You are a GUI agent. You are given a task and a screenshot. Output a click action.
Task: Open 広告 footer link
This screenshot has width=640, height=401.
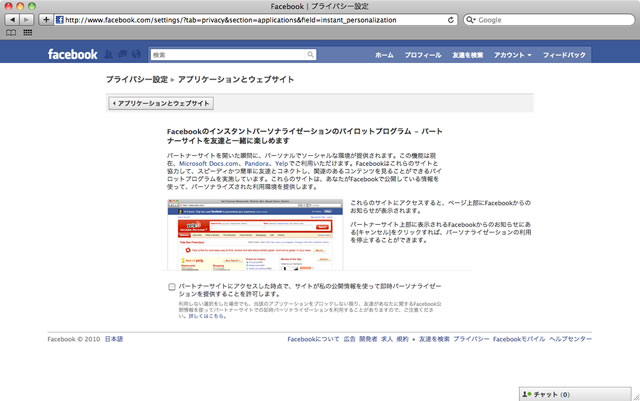tap(349, 339)
